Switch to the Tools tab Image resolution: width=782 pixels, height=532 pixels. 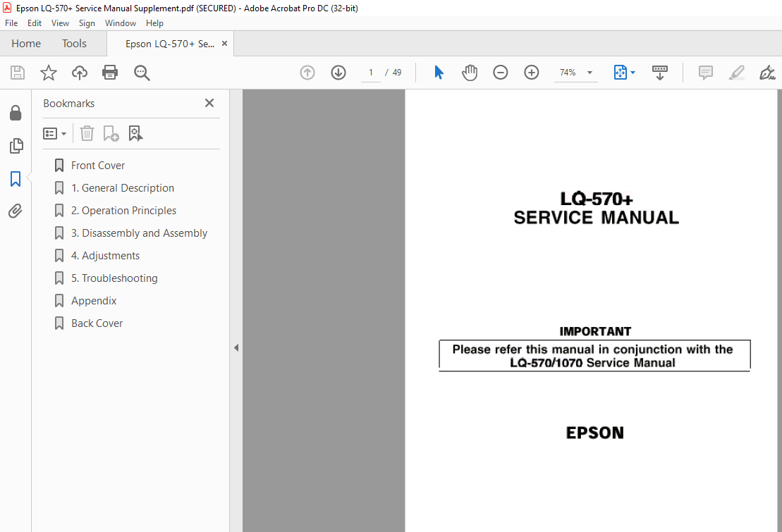74,43
